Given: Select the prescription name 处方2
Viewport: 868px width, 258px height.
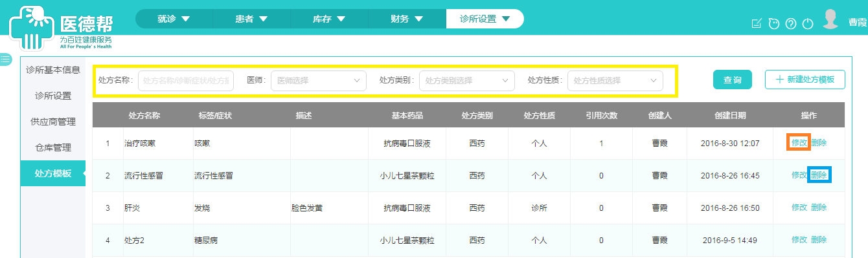Looking at the screenshot, I should click(x=134, y=240).
